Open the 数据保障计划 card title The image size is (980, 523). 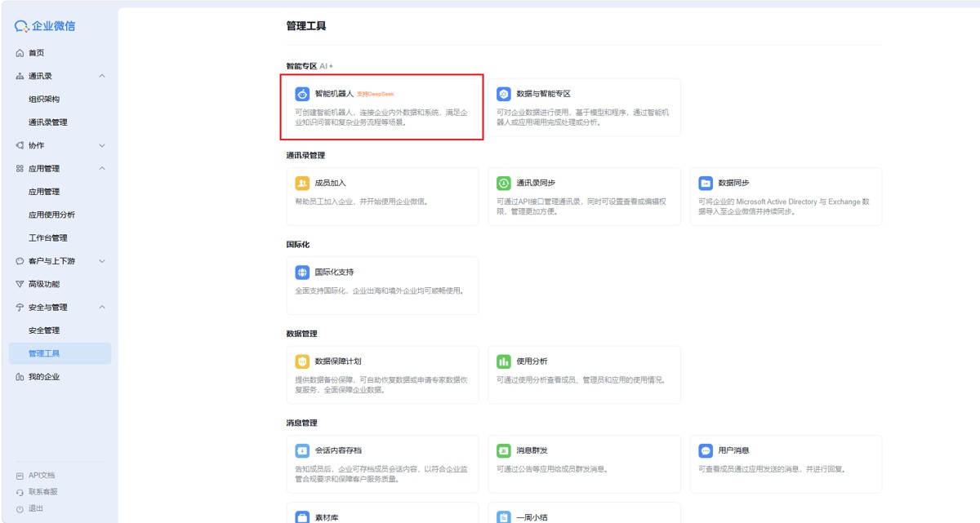338,361
